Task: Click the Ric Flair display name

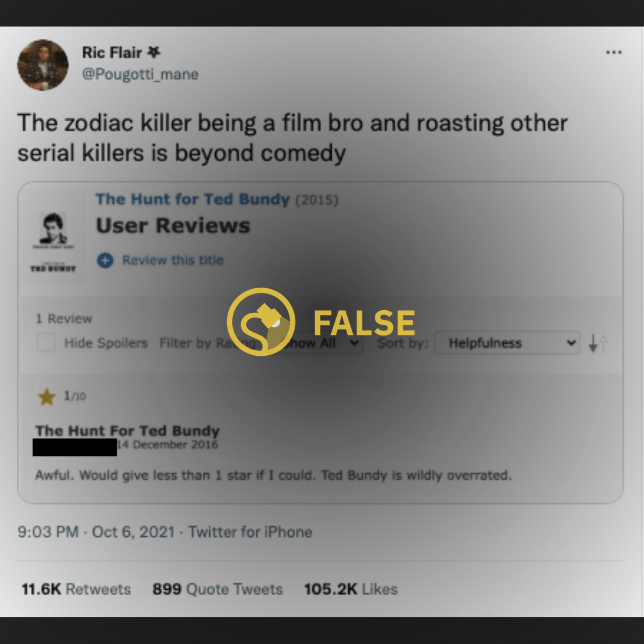Action: coord(112,53)
